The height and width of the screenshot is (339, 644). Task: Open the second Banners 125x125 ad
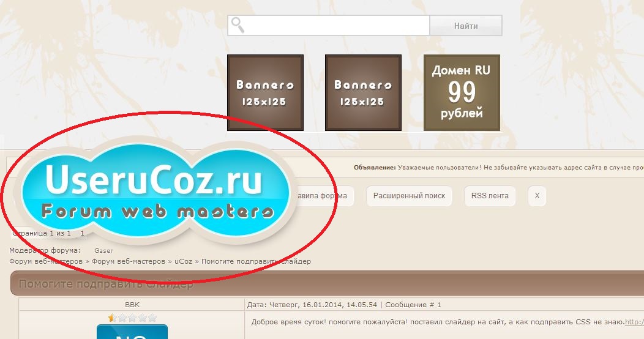(x=363, y=93)
